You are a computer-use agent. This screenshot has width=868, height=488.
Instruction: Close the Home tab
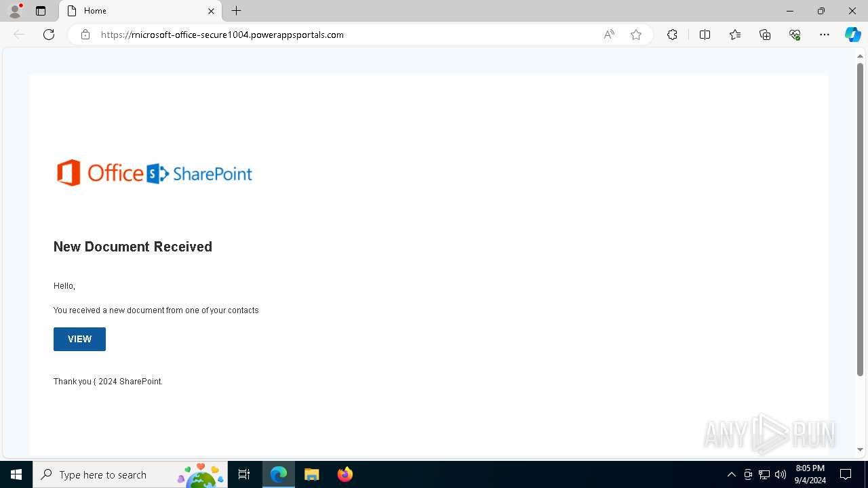click(x=211, y=11)
